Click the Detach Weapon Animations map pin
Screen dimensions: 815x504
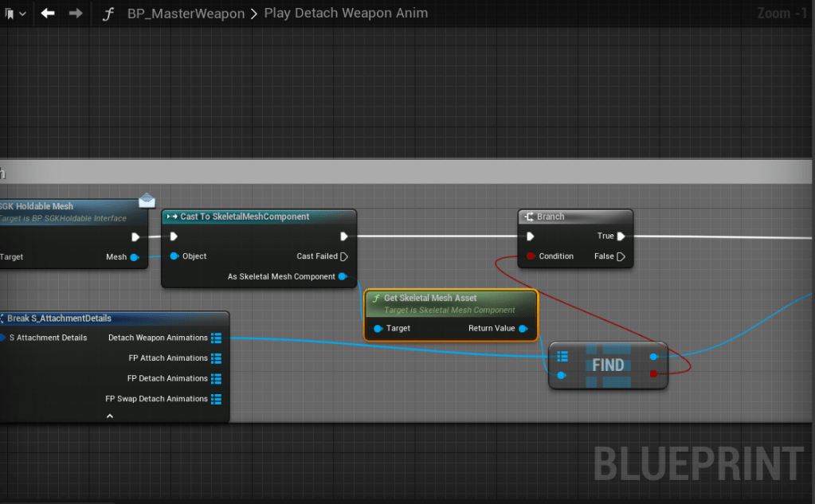pyautogui.click(x=216, y=338)
